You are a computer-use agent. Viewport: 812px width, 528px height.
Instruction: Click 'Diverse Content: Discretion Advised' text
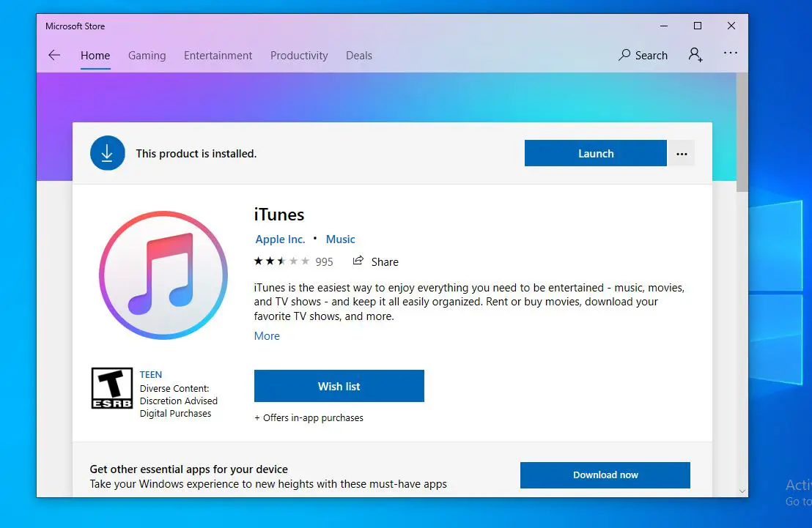point(179,395)
